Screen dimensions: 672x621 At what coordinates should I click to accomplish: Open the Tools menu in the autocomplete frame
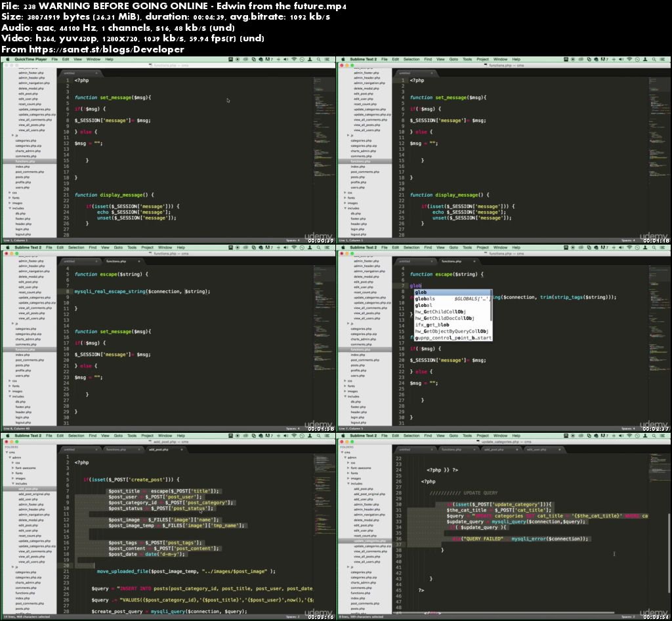[x=467, y=247]
